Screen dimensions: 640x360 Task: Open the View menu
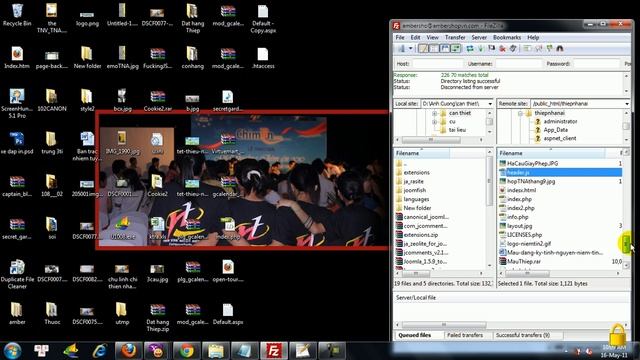click(432, 37)
